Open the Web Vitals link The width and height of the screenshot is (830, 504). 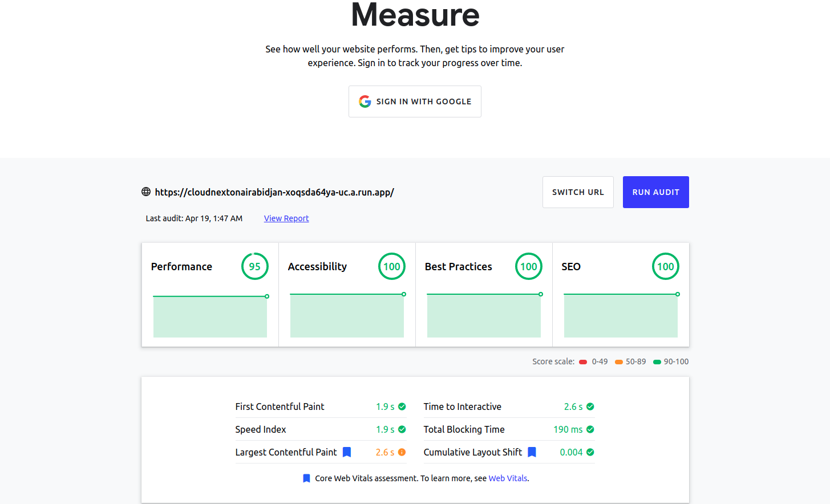coord(508,478)
